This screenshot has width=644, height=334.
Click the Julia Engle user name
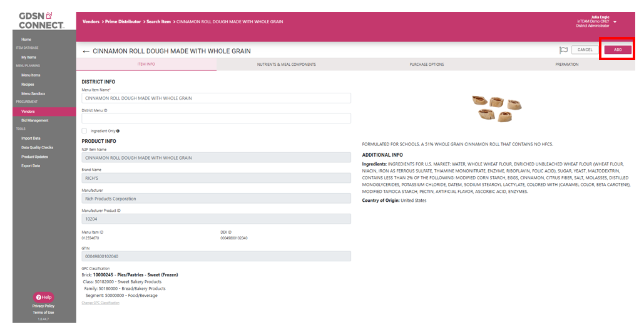click(600, 18)
